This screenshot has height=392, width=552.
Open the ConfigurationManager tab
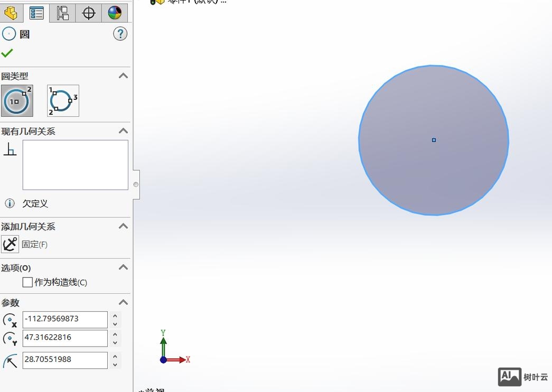62,13
